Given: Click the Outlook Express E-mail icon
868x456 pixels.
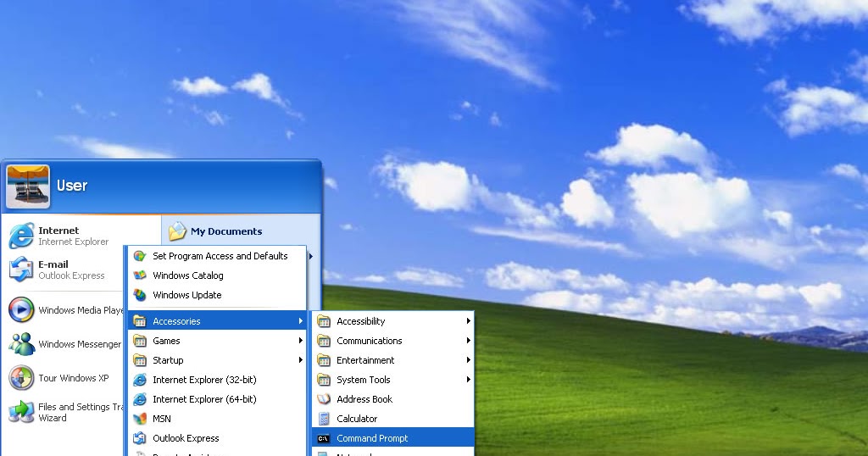Looking at the screenshot, I should pos(21,270).
